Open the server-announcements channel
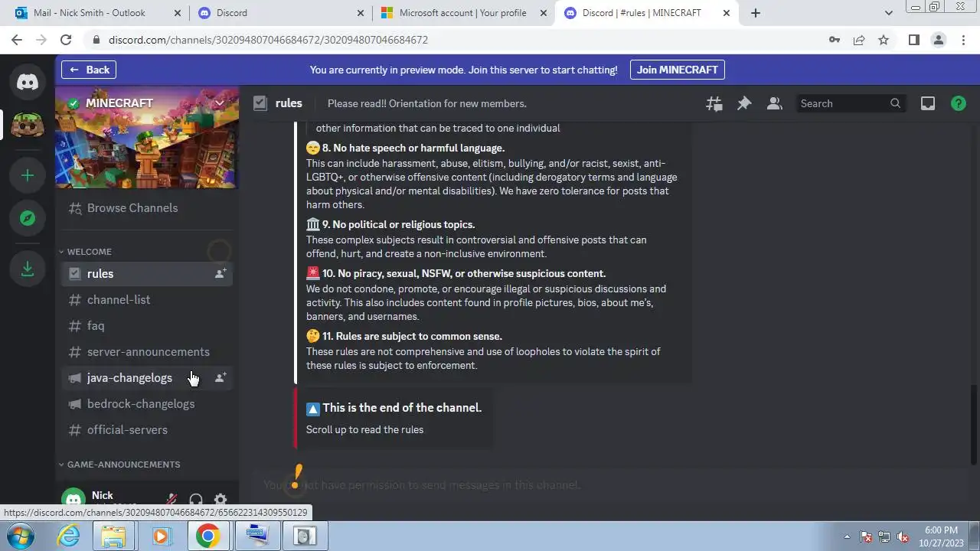Screen dimensions: 980x551 pos(147,351)
